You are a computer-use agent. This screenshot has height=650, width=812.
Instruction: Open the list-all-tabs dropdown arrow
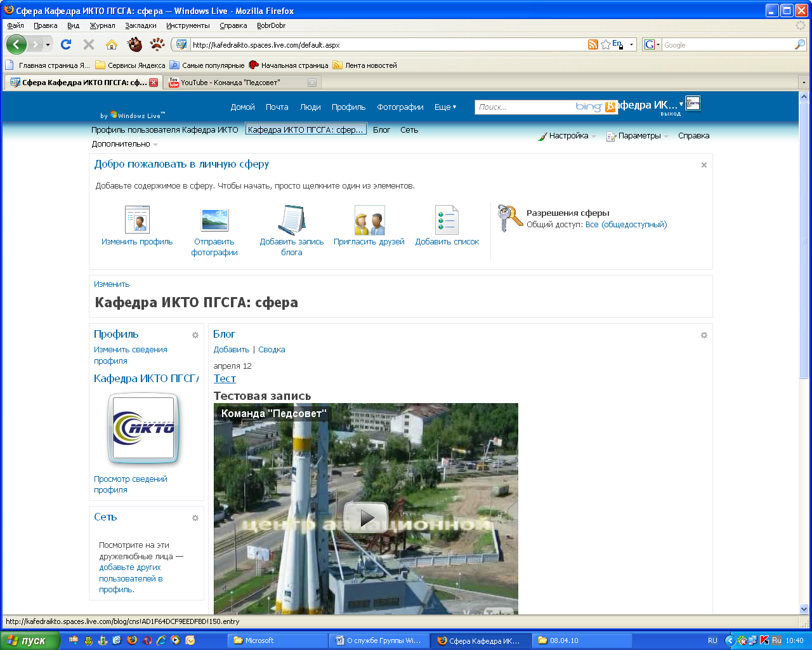point(804,83)
